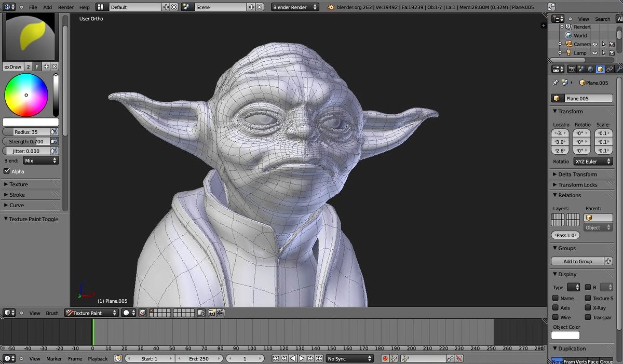The width and height of the screenshot is (623, 364).
Task: Open the File menu
Action: pyautogui.click(x=33, y=7)
